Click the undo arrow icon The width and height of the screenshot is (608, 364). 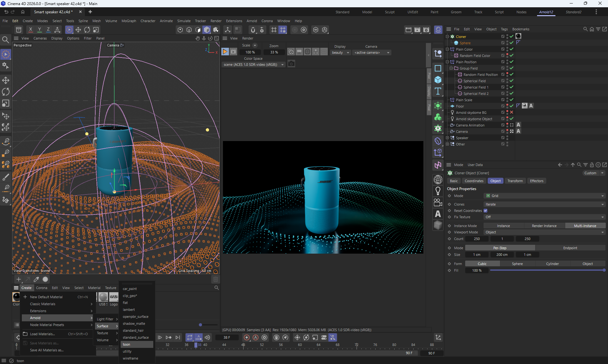tap(6, 12)
